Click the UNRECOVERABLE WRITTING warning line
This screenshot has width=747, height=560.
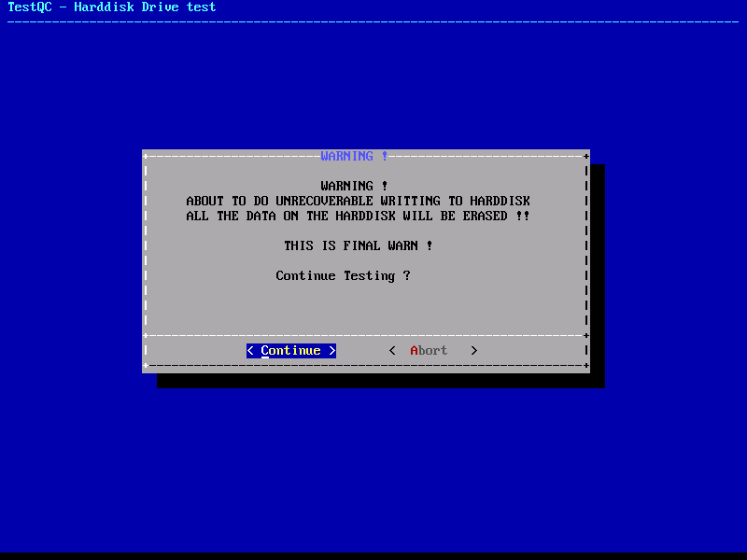coord(358,201)
